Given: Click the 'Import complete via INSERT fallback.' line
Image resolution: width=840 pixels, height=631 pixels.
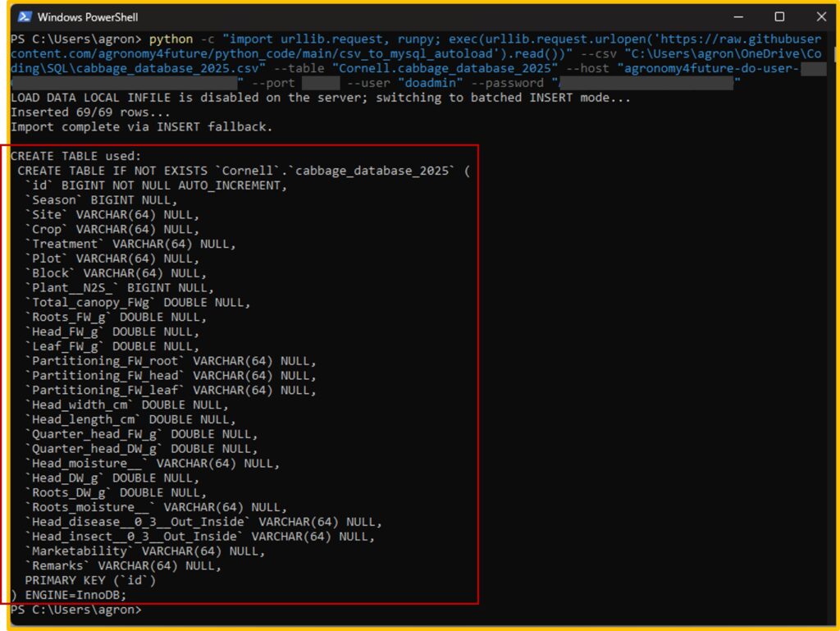Looking at the screenshot, I should (x=141, y=127).
